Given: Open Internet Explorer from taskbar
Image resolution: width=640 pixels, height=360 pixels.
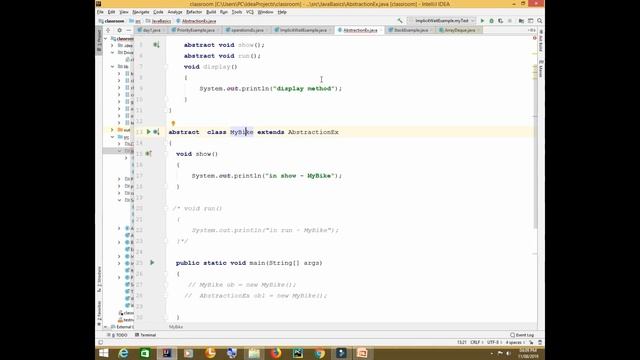Looking at the screenshot, I should pyautogui.click(x=123, y=353).
